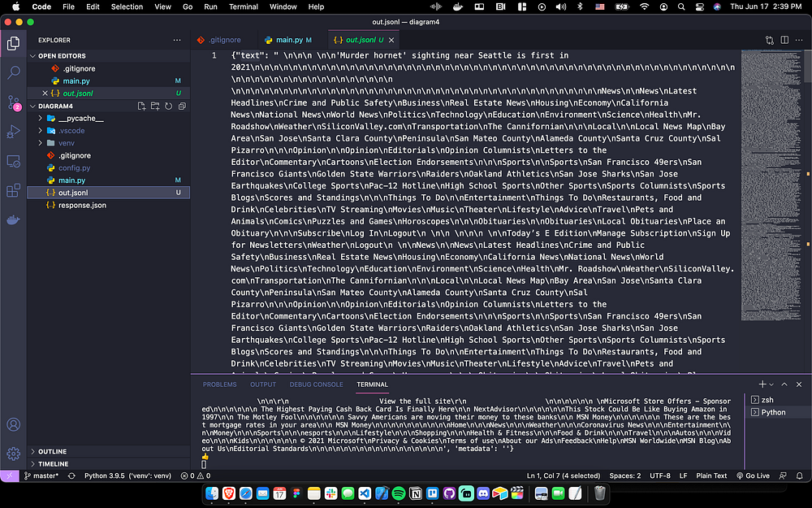Screen dimensions: 812x508
Task: Change indentation via Spaces: 2
Action: pos(625,475)
